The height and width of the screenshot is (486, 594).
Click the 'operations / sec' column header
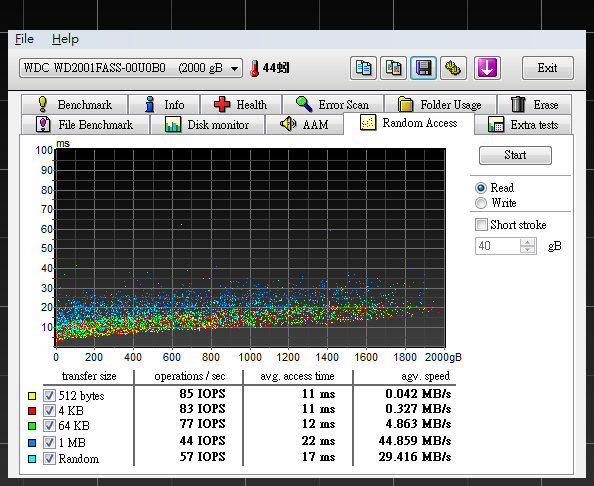189,376
